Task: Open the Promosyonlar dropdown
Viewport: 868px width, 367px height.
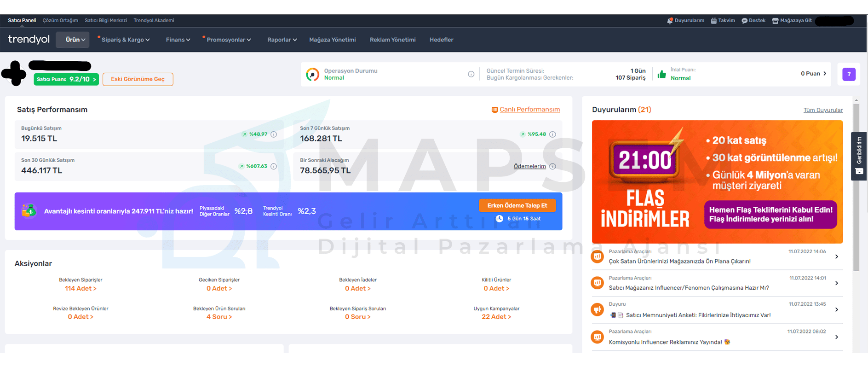Action: click(229, 40)
